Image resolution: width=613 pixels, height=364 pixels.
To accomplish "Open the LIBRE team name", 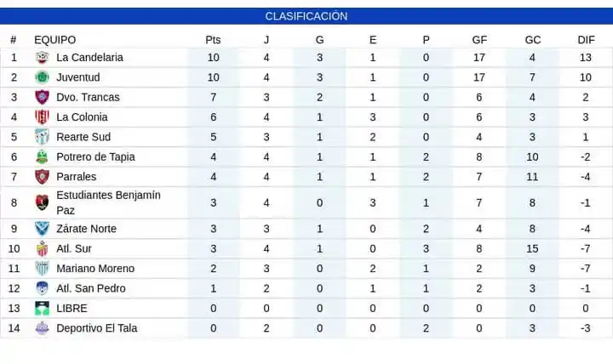I will [72, 308].
